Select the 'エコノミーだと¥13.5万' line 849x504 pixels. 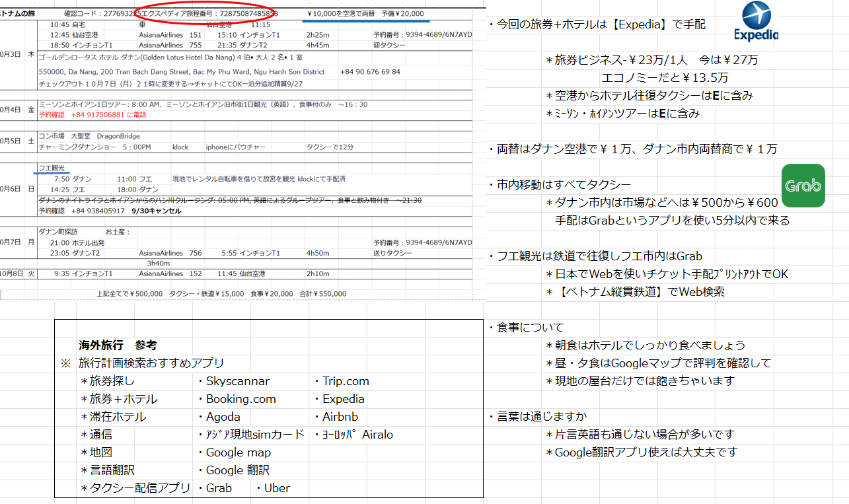[x=665, y=78]
